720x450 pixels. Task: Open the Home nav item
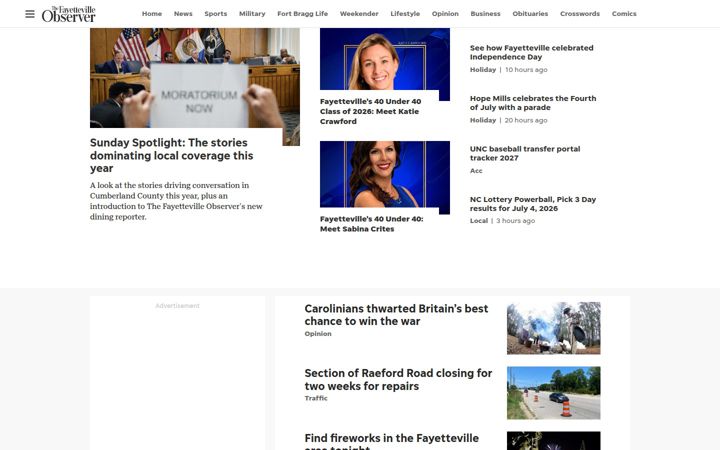pos(152,14)
